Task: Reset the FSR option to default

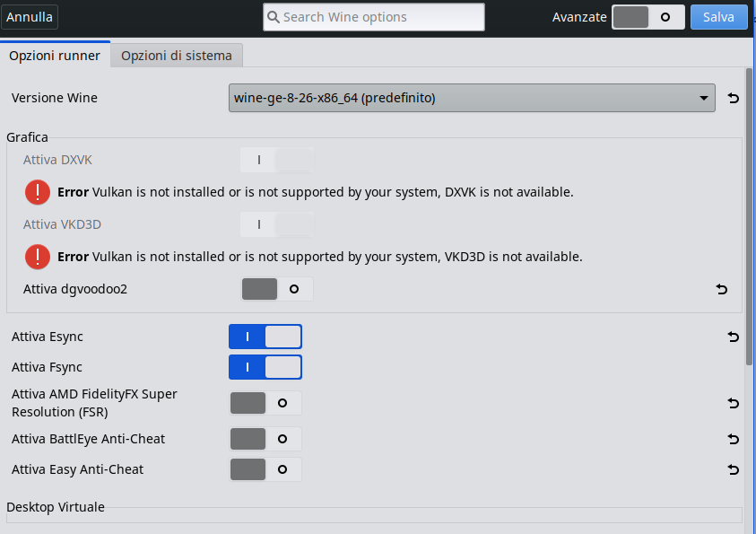Action: coord(733,403)
